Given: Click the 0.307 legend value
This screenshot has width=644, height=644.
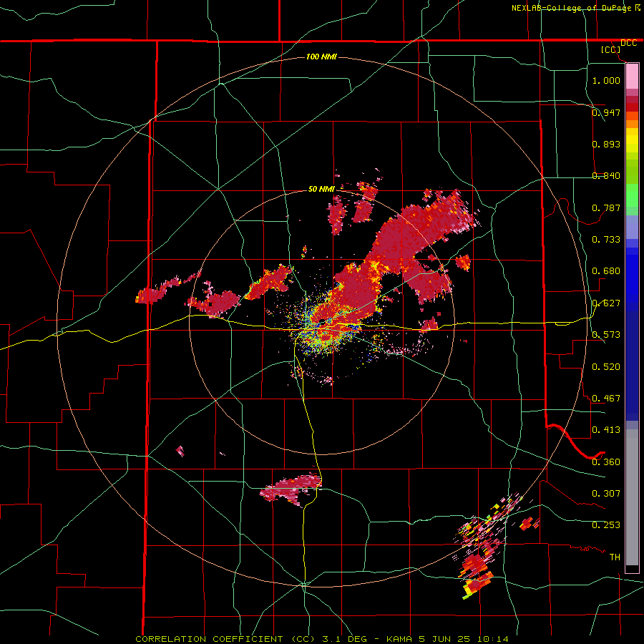Looking at the screenshot, I should [x=606, y=493].
